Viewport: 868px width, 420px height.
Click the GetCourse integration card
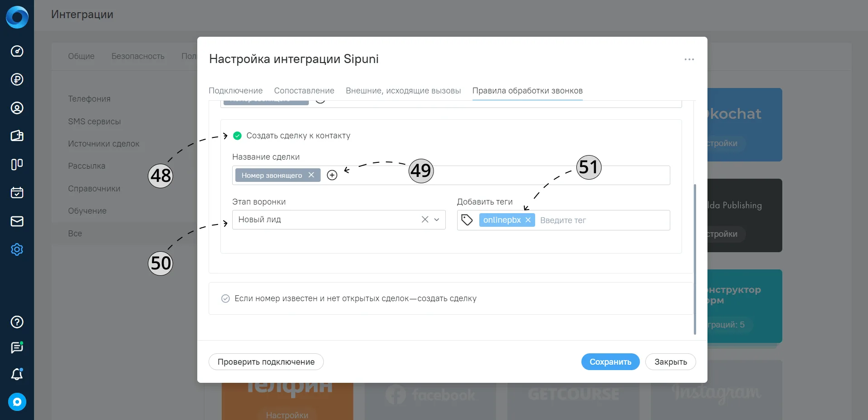[573, 401]
